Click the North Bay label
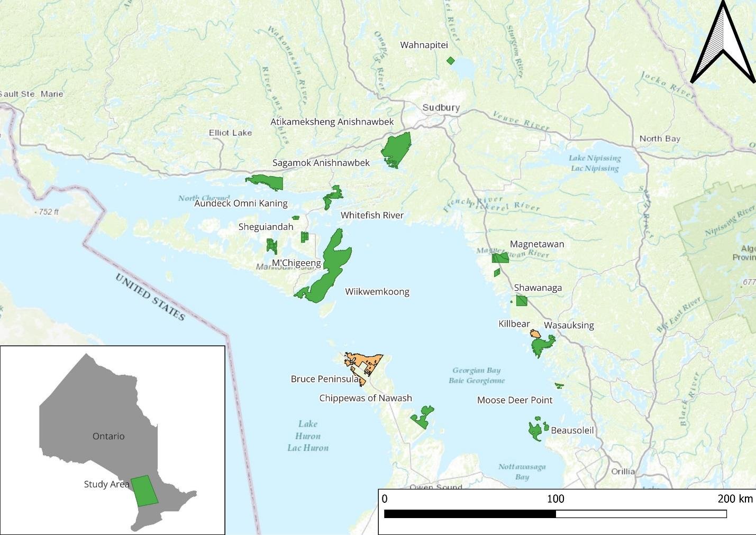 tap(660, 139)
